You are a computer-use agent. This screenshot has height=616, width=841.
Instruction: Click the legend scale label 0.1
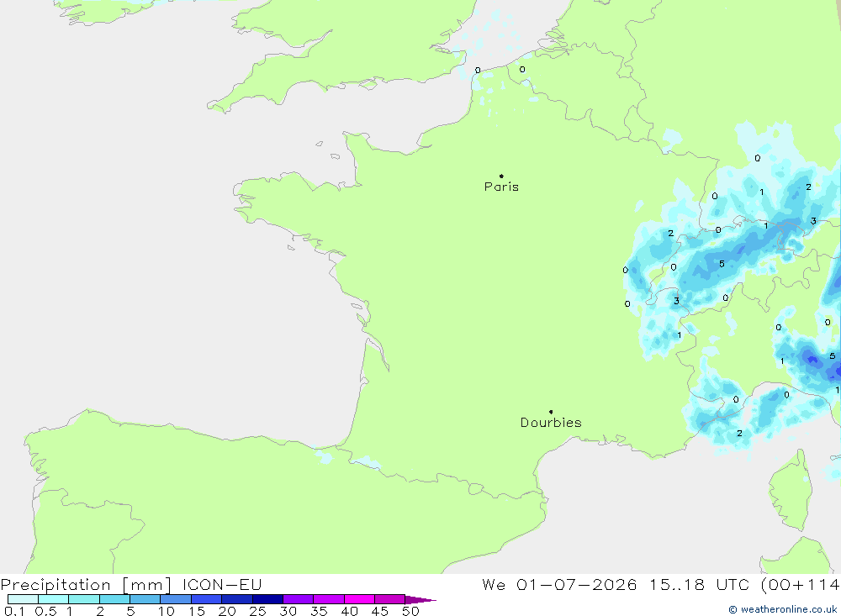[x=14, y=611]
